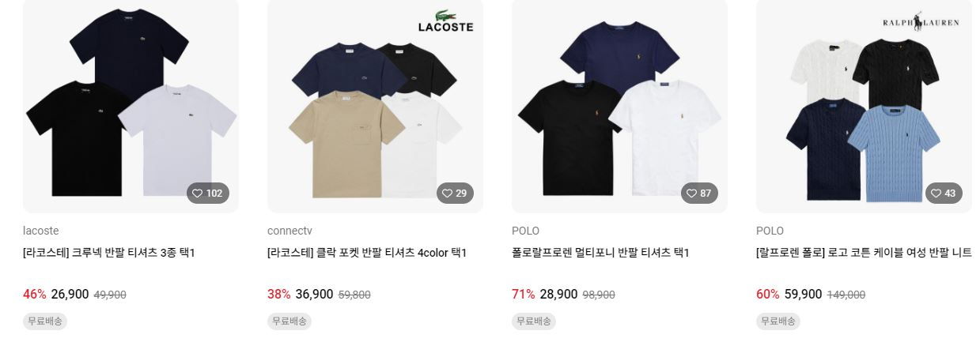This screenshot has height=342, width=980.
Task: Visit the POLO brand under the multi-pony tee
Action: pos(525,231)
